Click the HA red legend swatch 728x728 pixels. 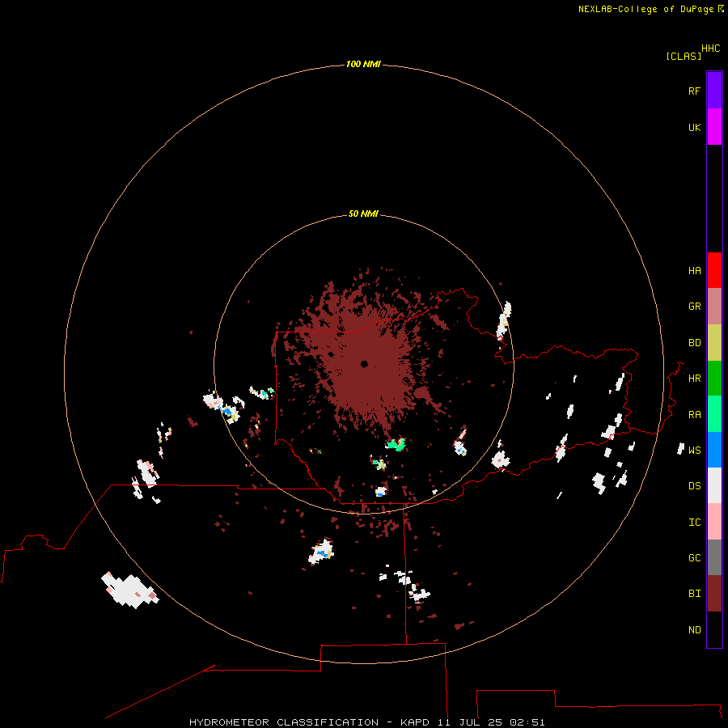(714, 270)
